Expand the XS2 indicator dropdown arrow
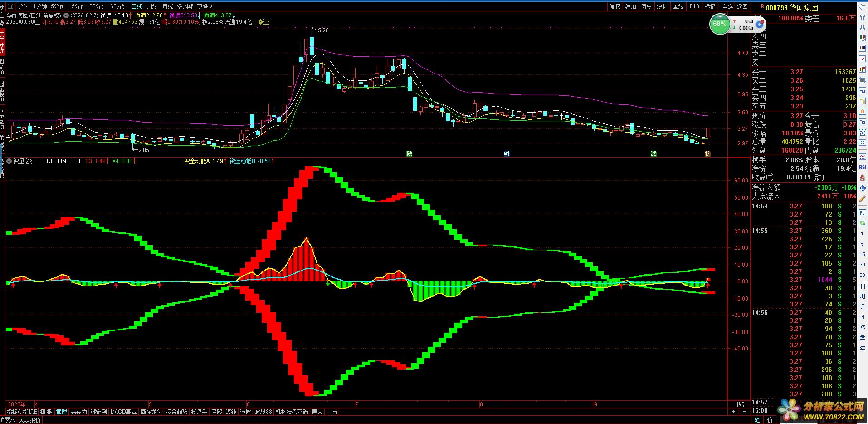This screenshot has width=868, height=424. pyautogui.click(x=66, y=15)
